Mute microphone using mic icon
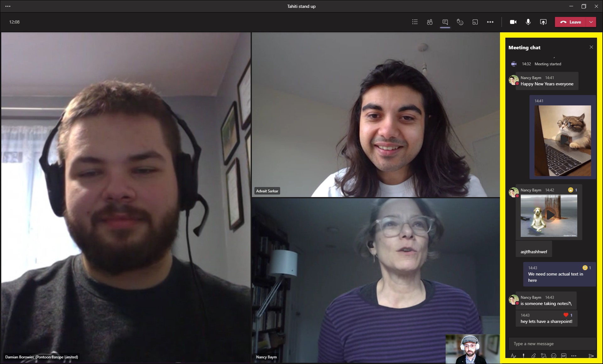 527,22
